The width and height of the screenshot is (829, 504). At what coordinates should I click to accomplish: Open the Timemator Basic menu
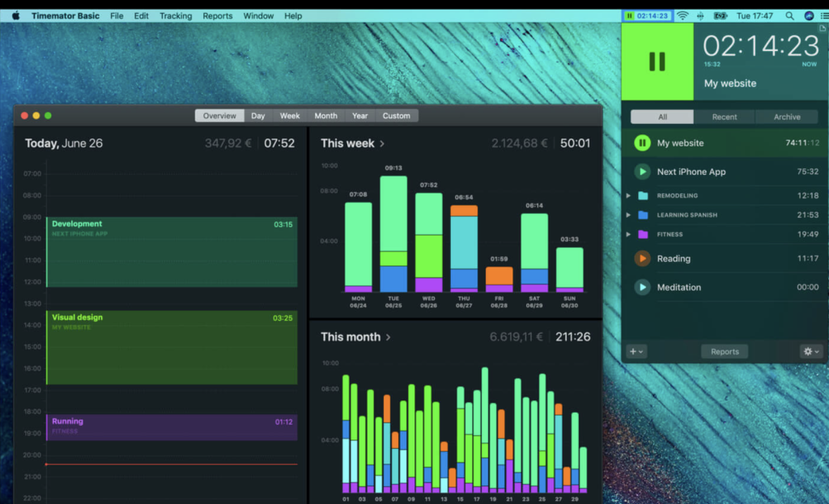tap(65, 16)
